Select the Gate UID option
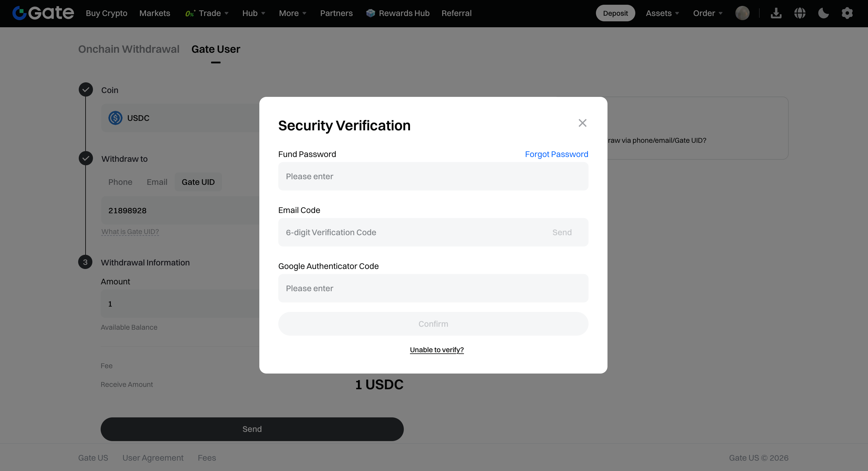The width and height of the screenshot is (868, 471). point(198,182)
